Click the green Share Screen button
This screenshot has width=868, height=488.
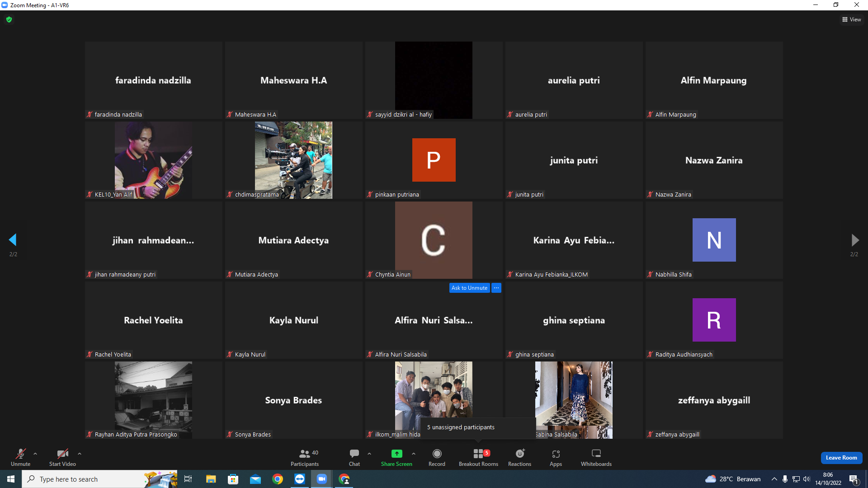(x=396, y=457)
